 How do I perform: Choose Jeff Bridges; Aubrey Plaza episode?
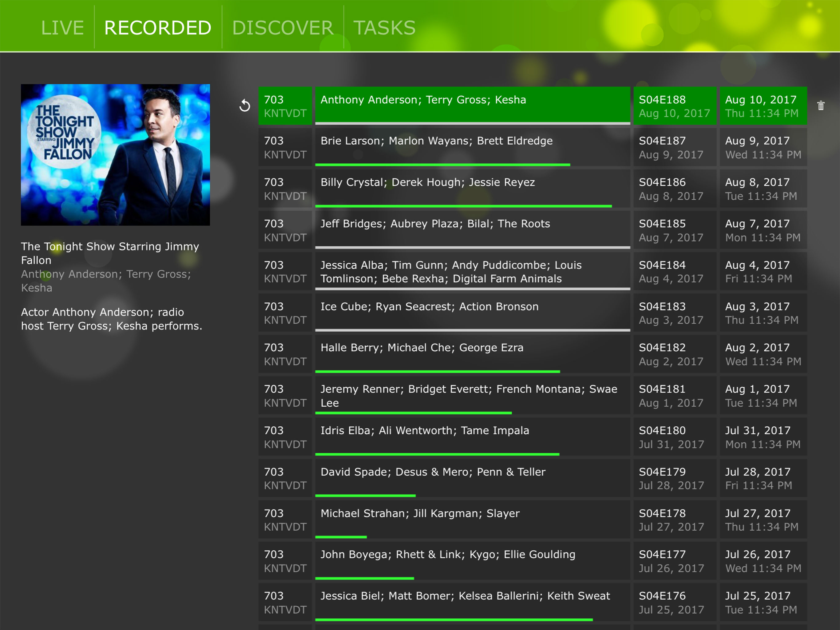(x=472, y=230)
